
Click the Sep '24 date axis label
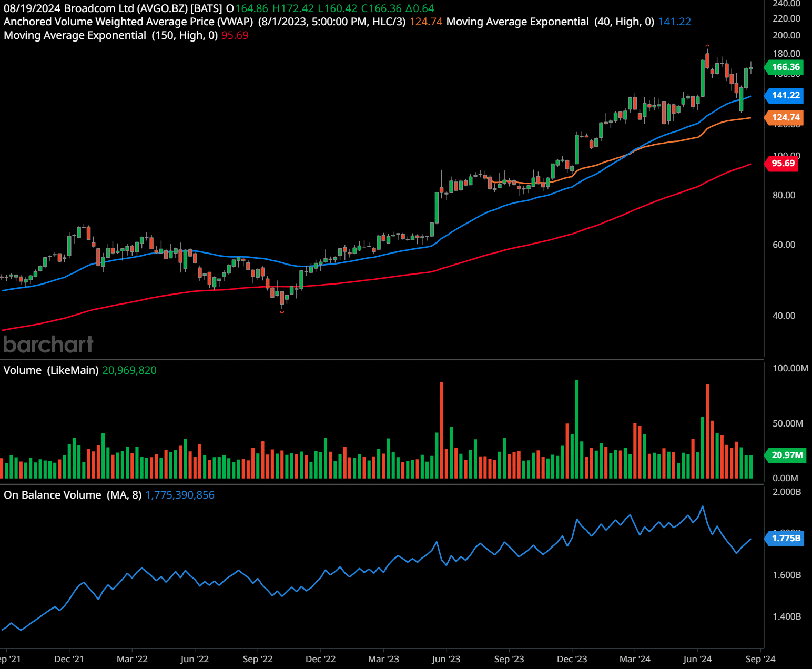click(760, 659)
